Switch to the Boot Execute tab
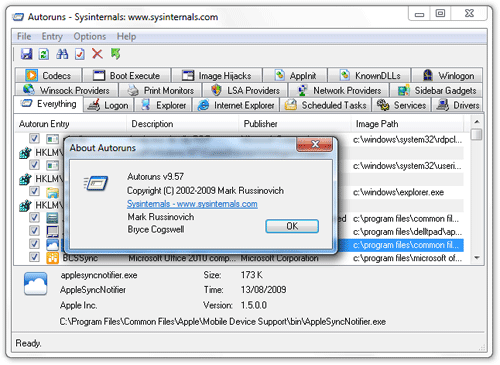This screenshot has width=500, height=365. tap(127, 75)
